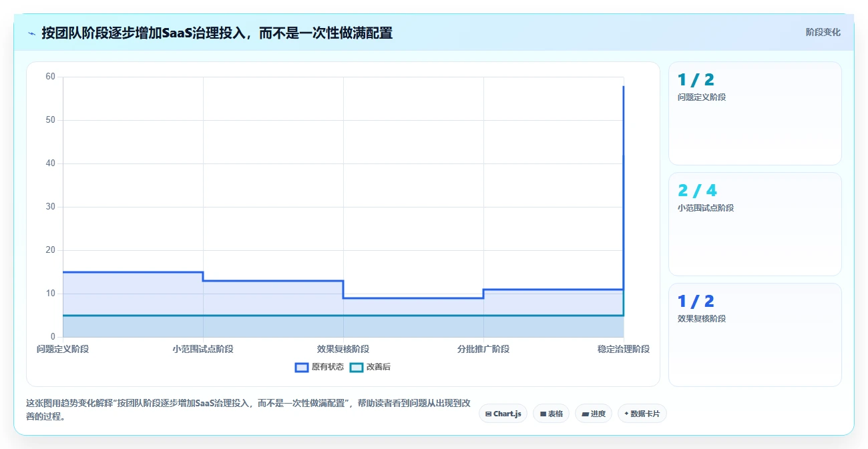Toggle the 原有状态 legend series
The image size is (868, 449).
point(319,367)
